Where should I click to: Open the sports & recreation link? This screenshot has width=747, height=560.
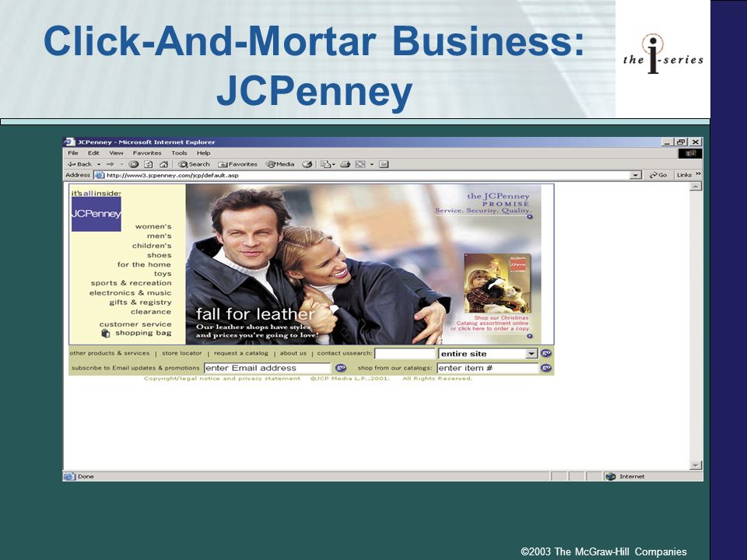point(131,283)
